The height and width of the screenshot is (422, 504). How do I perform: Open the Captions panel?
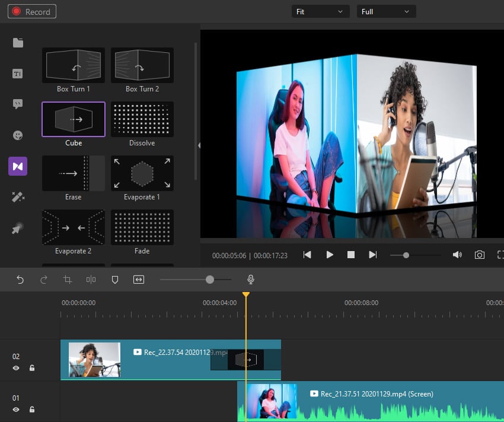pyautogui.click(x=17, y=104)
